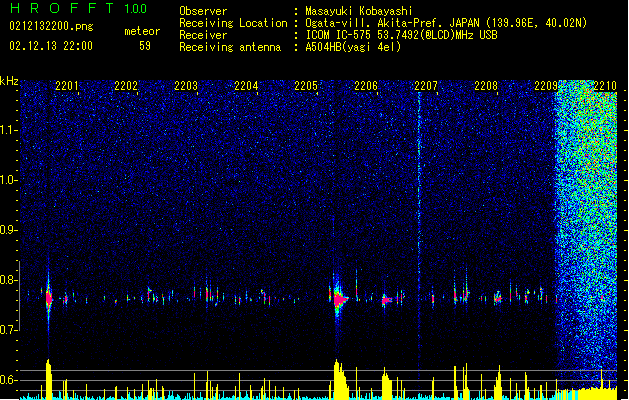Click the 0.9 kHz axis label
This screenshot has height=400, width=629.
pos(8,230)
